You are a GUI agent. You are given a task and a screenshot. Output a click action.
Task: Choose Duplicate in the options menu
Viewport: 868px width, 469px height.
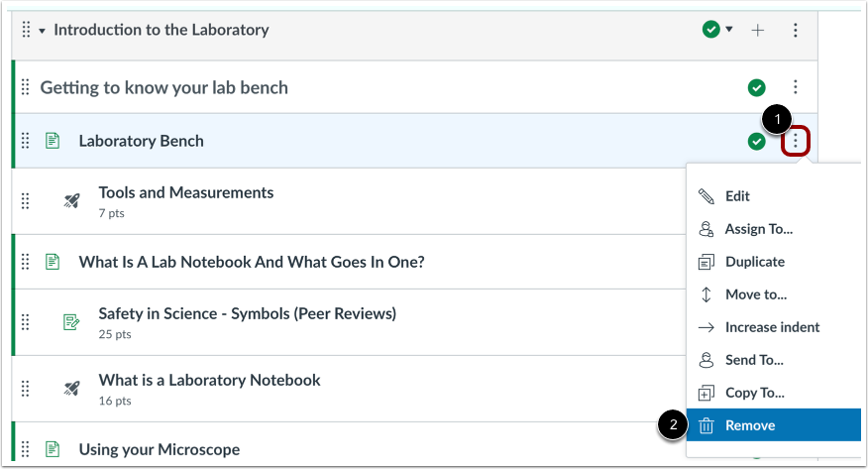754,262
